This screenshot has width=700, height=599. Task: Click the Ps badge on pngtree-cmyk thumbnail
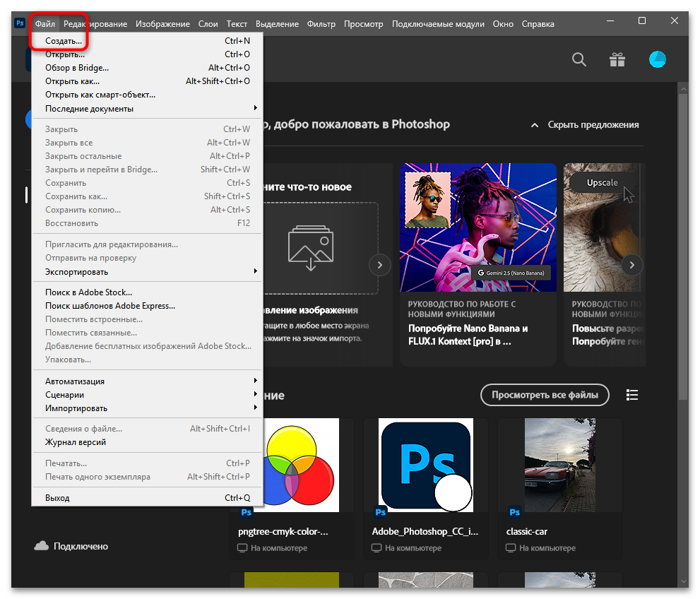click(x=246, y=512)
